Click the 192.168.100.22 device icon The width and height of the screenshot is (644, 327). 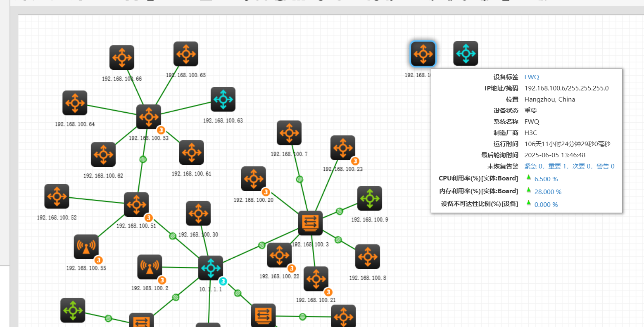279,255
